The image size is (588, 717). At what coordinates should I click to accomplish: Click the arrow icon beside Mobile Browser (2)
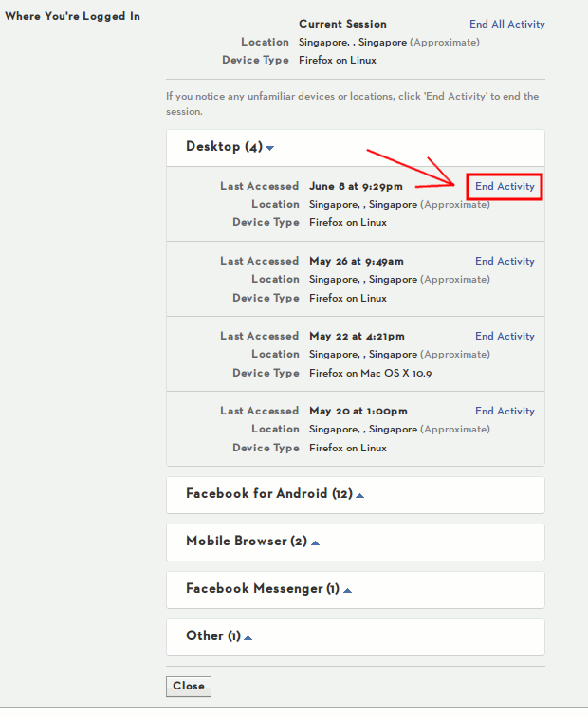(x=315, y=542)
